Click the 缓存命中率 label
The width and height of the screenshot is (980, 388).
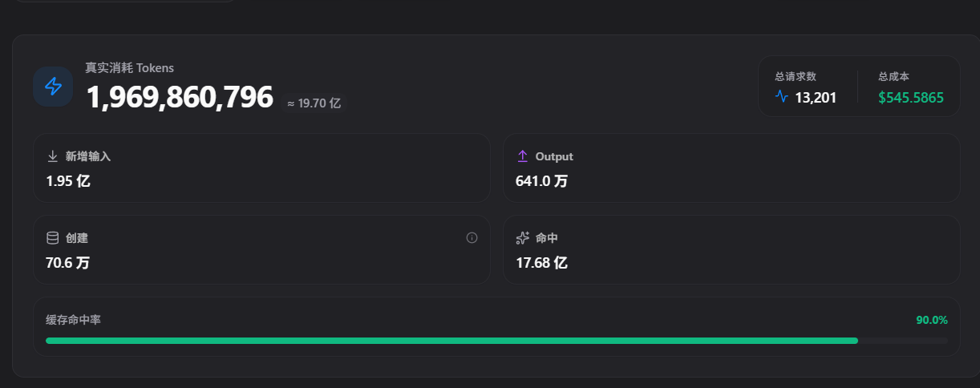[x=74, y=320]
